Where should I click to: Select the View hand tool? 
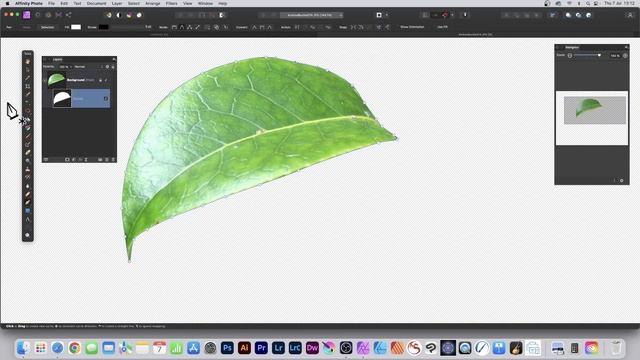tap(28, 62)
